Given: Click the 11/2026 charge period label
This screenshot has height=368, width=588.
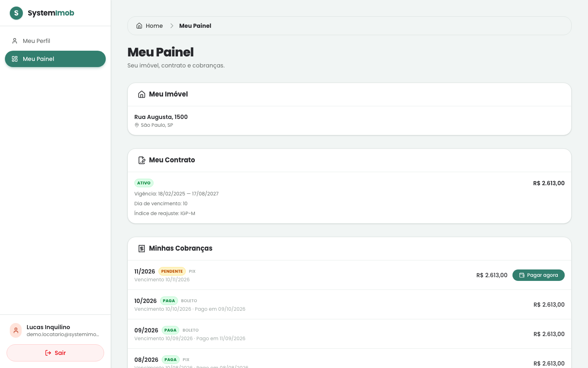Looking at the screenshot, I should point(145,272).
